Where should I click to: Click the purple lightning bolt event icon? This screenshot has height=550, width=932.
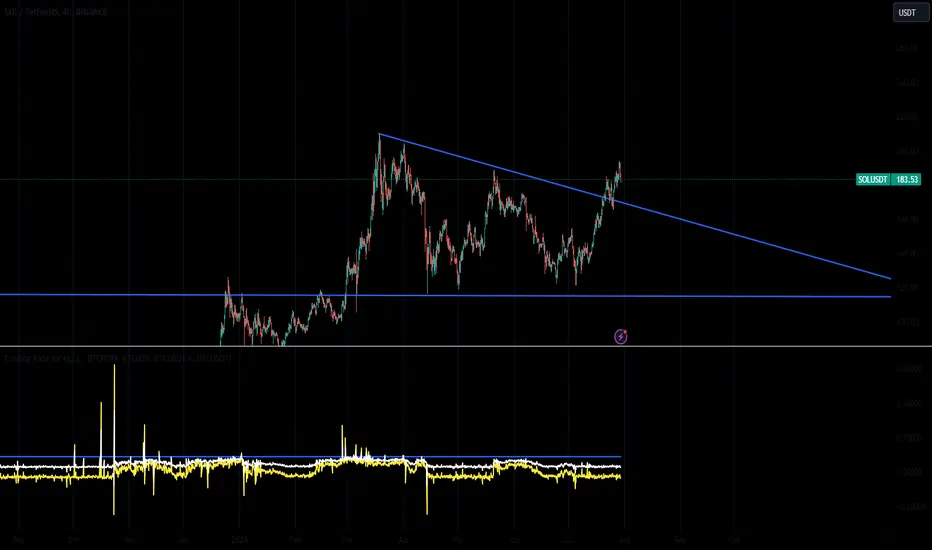[621, 337]
